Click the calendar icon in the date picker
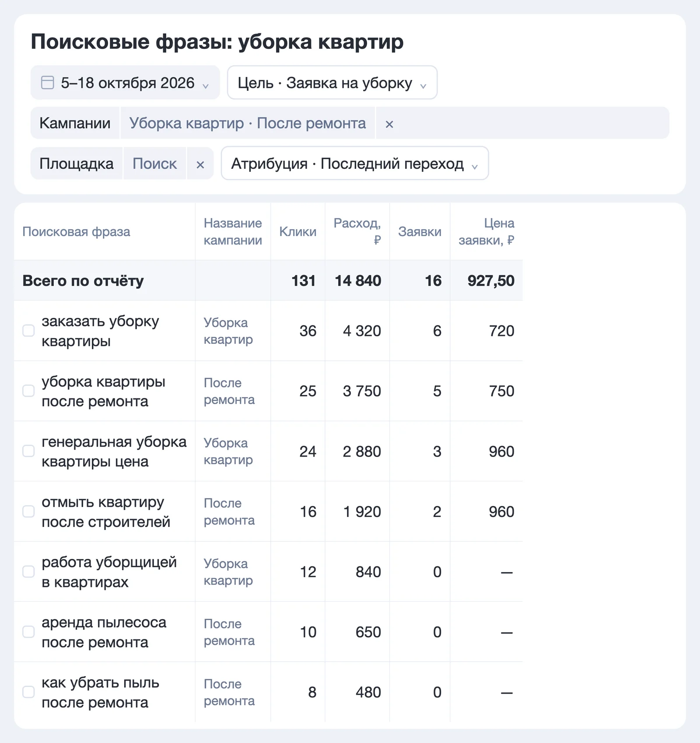This screenshot has height=743, width=700. tap(47, 83)
